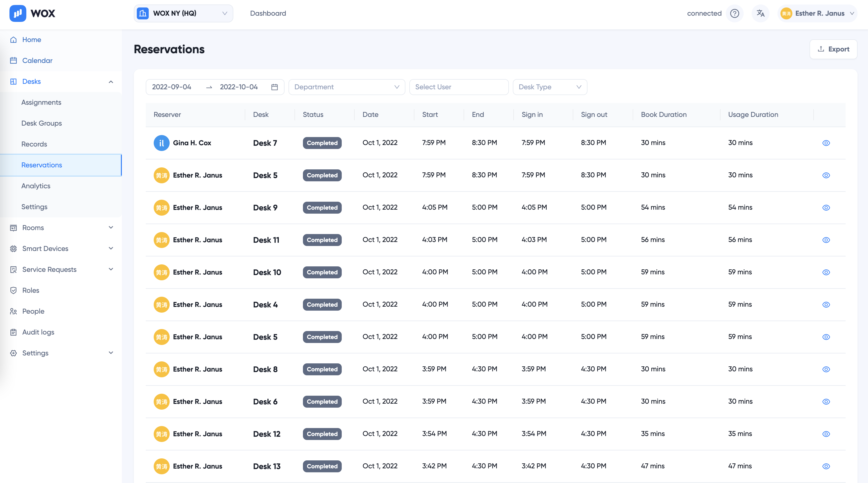The width and height of the screenshot is (868, 483).
Task: Expand the bottom Settings sidebar section
Action: point(111,353)
